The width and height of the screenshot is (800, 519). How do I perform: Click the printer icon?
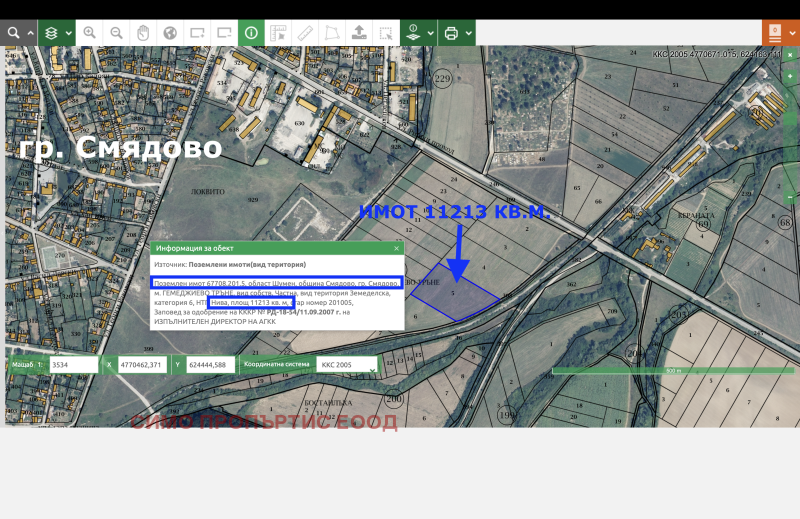(451, 33)
